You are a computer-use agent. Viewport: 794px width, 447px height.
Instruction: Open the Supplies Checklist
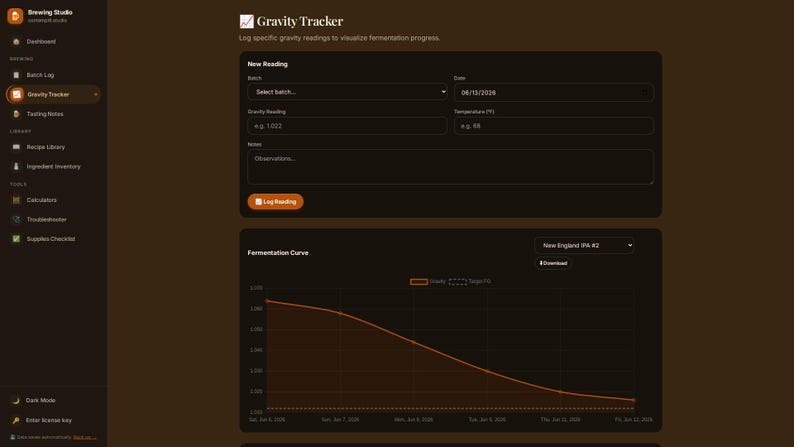coord(53,239)
